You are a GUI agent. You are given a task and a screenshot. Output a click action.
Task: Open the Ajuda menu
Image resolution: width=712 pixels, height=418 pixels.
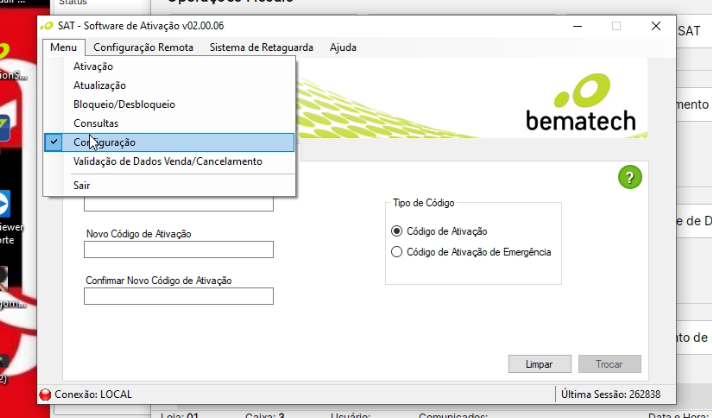click(x=343, y=47)
